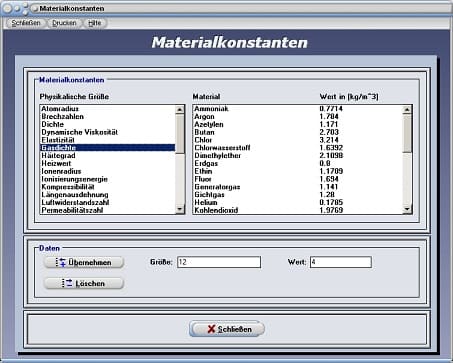Open the Hilfe menu item

pyautogui.click(x=94, y=23)
